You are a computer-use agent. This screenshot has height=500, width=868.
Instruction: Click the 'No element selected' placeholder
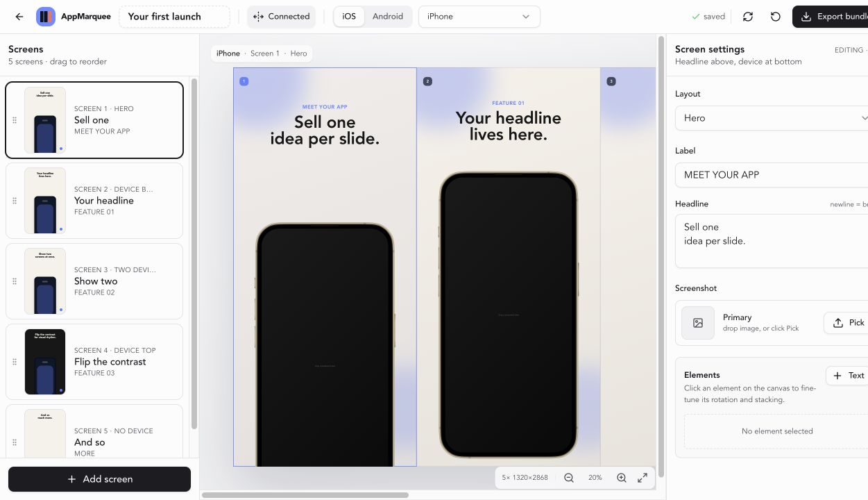[777, 431]
